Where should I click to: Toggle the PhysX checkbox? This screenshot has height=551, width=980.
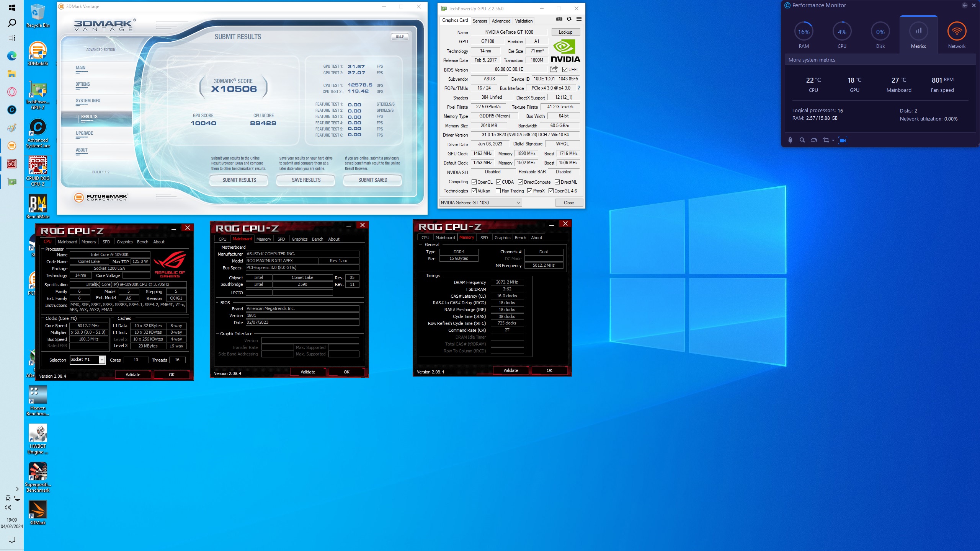[x=529, y=191]
